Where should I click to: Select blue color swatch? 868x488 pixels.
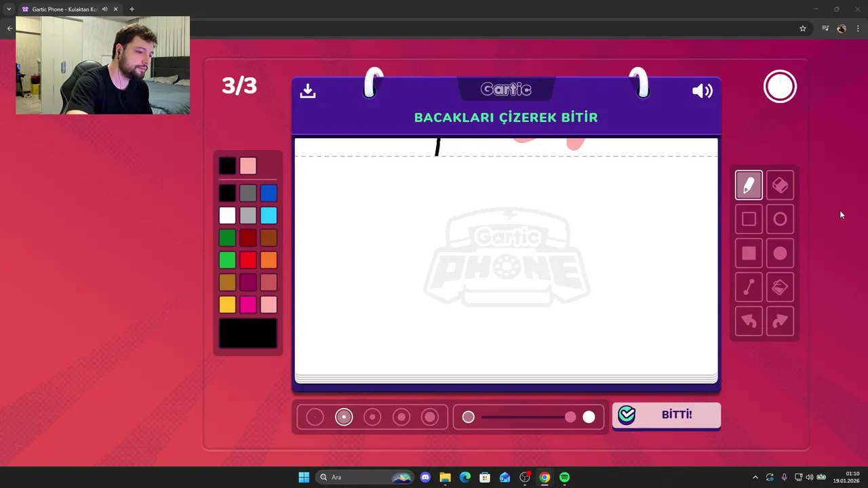[x=269, y=193]
